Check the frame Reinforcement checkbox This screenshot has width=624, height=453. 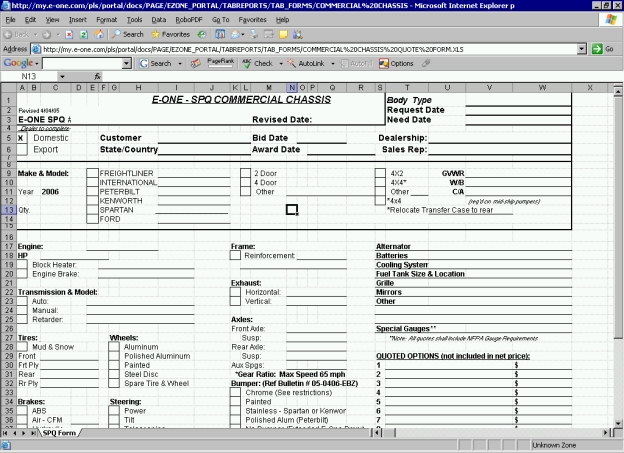point(235,256)
